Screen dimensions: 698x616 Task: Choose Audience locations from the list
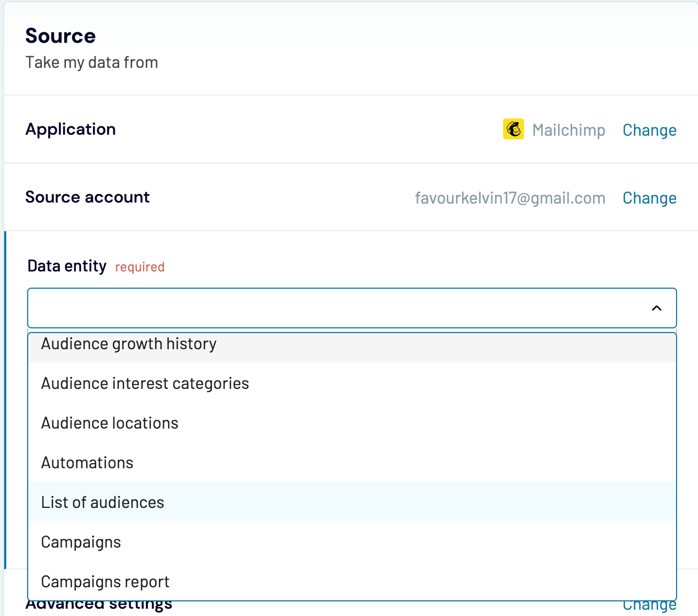(110, 423)
